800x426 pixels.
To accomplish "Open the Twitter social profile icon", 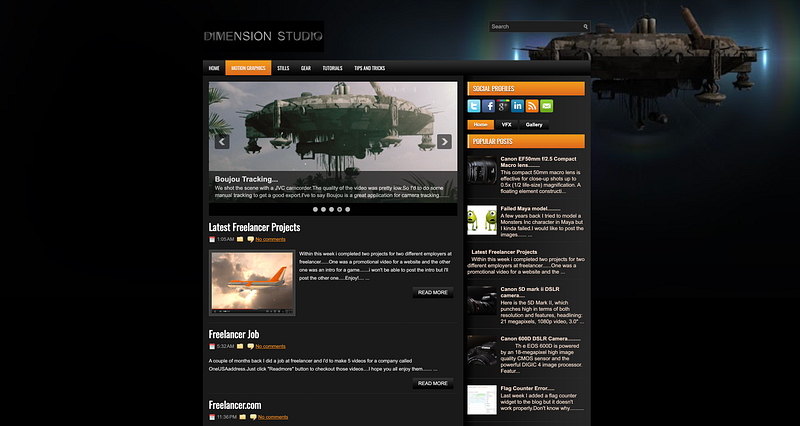I will click(x=474, y=106).
